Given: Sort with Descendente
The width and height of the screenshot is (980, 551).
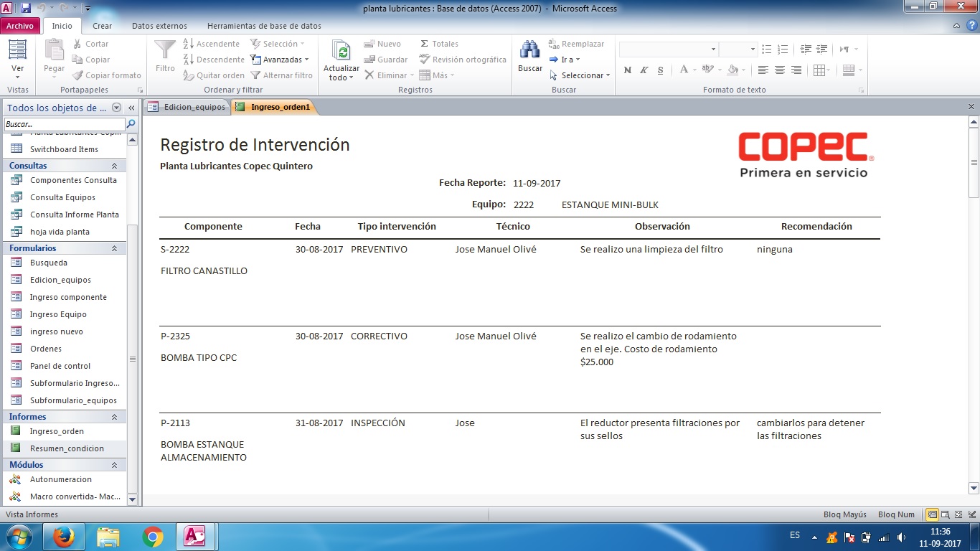Looking at the screenshot, I should [x=213, y=60].
